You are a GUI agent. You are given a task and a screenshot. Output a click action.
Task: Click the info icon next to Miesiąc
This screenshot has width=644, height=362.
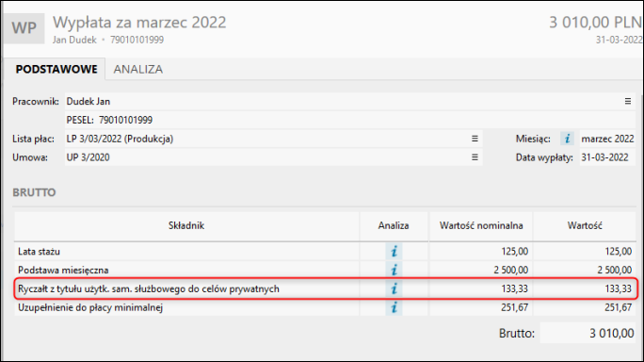click(567, 139)
